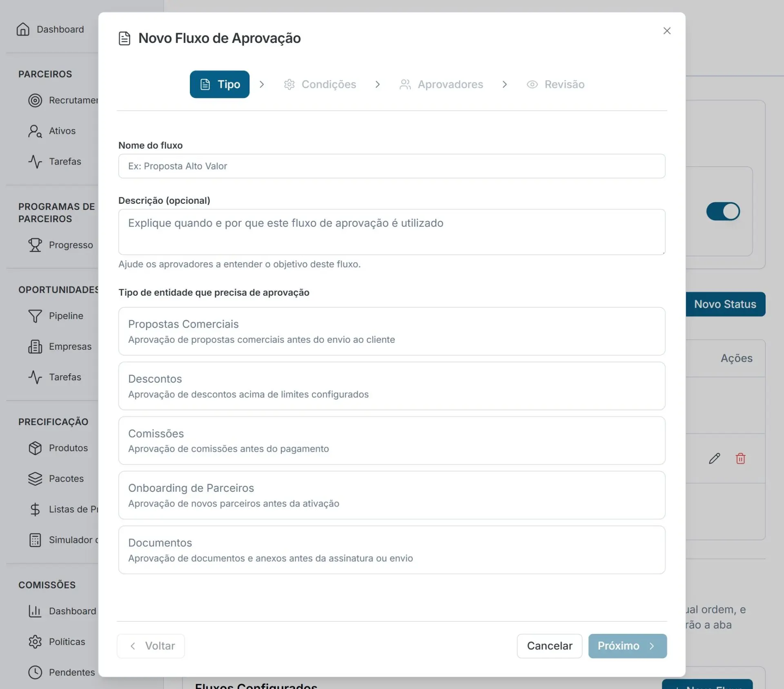
Task: Open the Tipo step tab
Action: 220,85
